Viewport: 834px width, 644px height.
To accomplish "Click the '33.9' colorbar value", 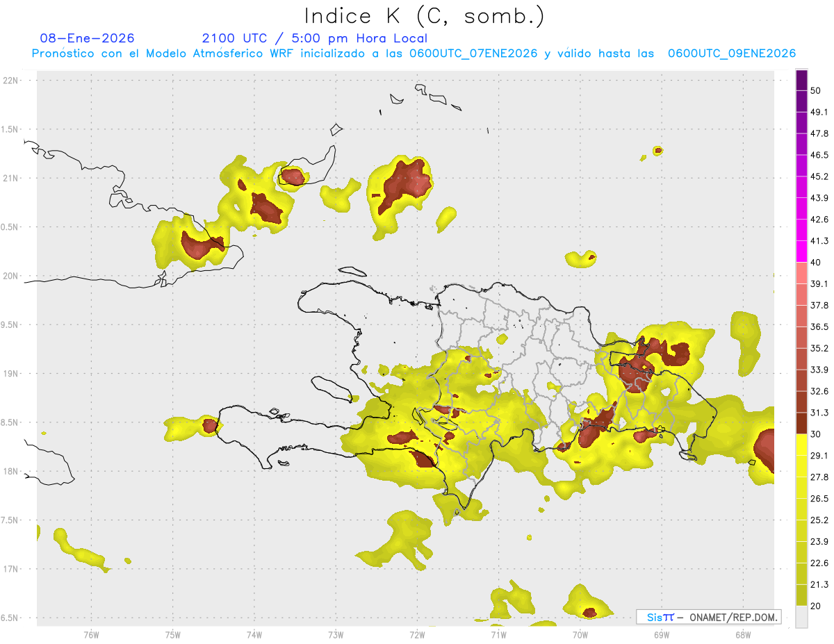I will click(x=819, y=370).
